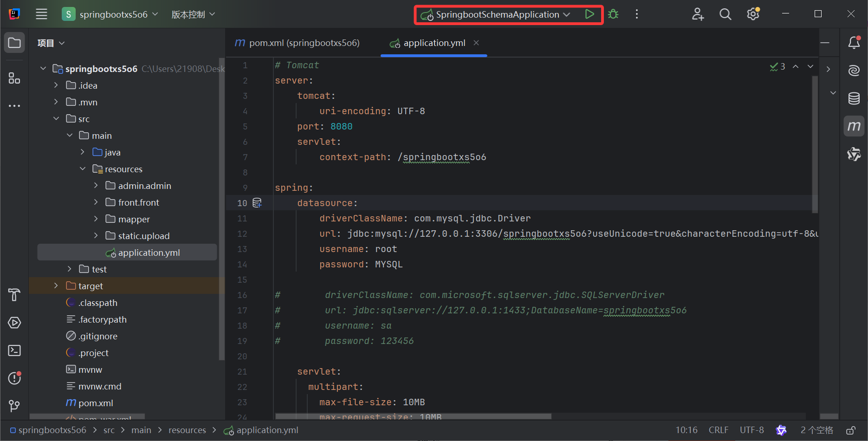Start debugging with the bug icon
The height and width of the screenshot is (441, 868).
tap(613, 14)
